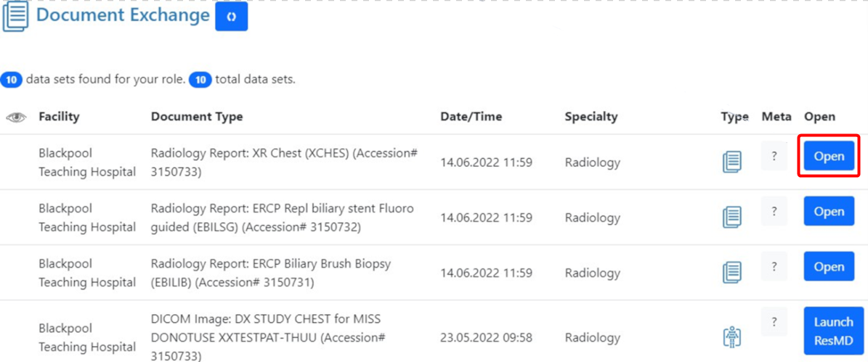
Task: Launch ResMD for the DICOM image
Action: coord(833,331)
